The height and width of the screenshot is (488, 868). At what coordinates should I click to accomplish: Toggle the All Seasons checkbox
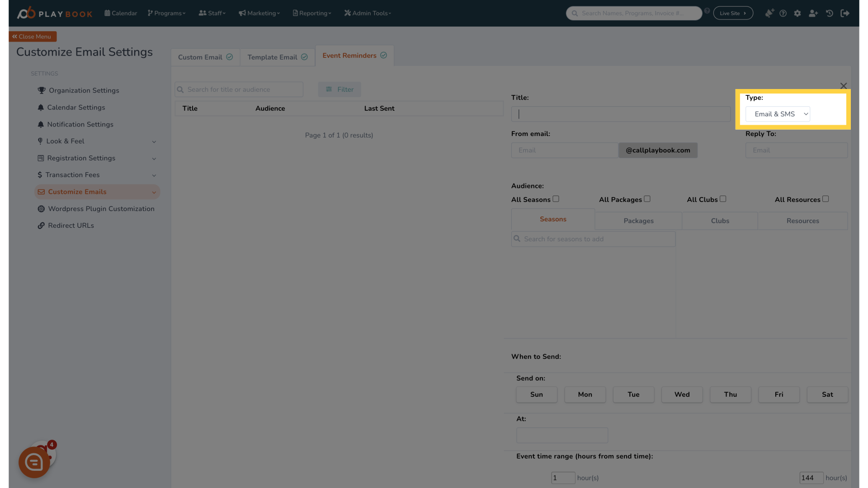[x=556, y=199]
